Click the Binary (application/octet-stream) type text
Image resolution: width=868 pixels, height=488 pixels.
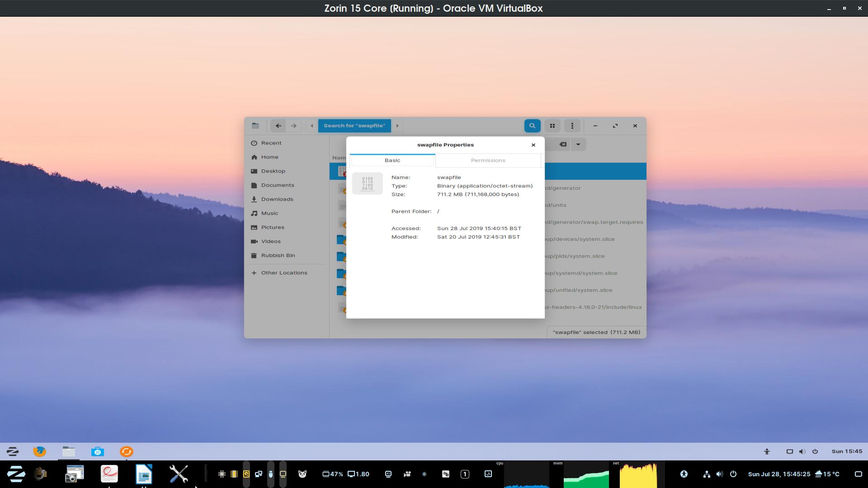coord(485,186)
